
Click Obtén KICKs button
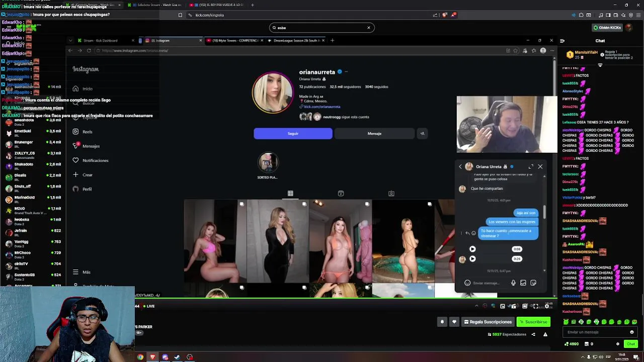[x=607, y=28]
